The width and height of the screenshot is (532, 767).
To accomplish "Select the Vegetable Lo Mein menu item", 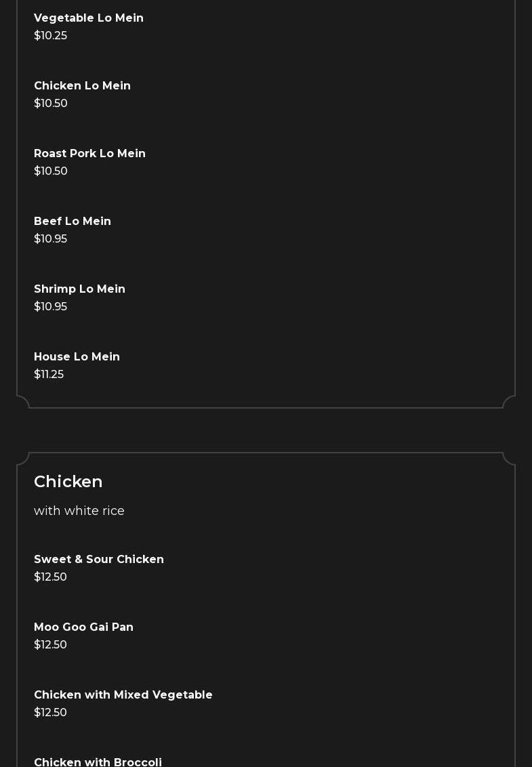I will [x=89, y=18].
